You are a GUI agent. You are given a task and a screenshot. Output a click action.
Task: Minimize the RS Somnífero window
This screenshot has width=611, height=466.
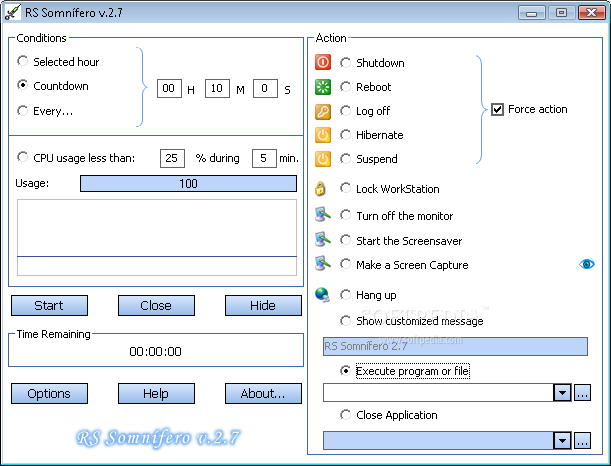(x=532, y=13)
